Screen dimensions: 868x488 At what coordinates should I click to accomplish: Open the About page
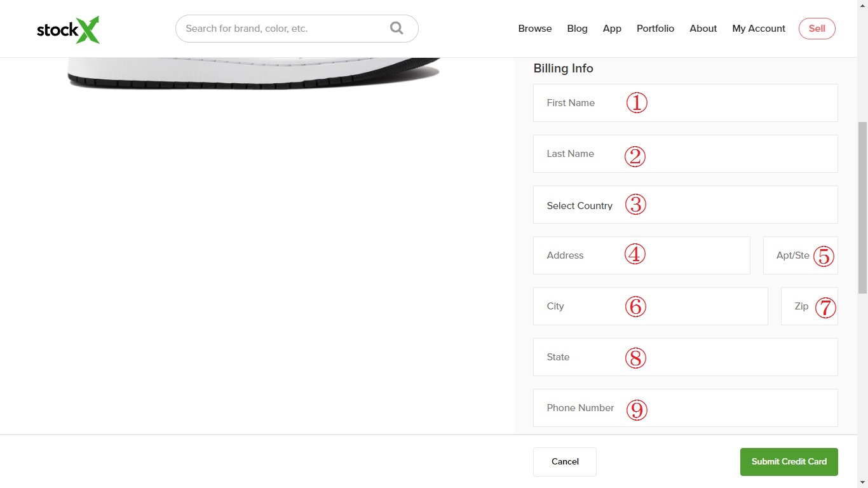[x=703, y=29]
